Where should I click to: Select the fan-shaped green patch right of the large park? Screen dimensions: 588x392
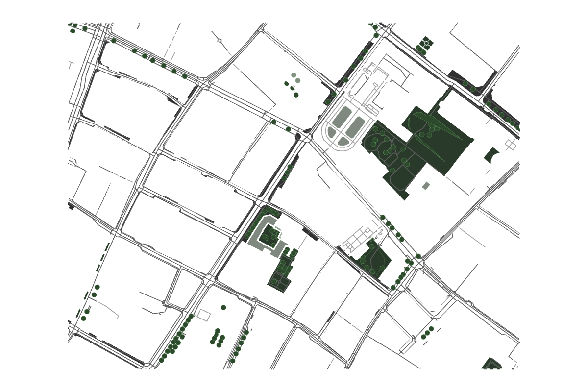pos(491,155)
